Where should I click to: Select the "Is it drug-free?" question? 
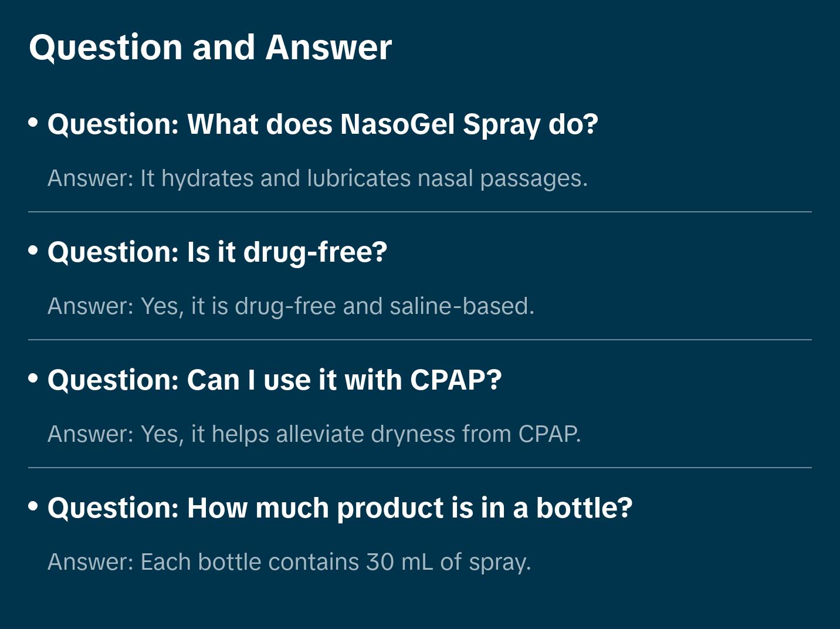click(217, 252)
